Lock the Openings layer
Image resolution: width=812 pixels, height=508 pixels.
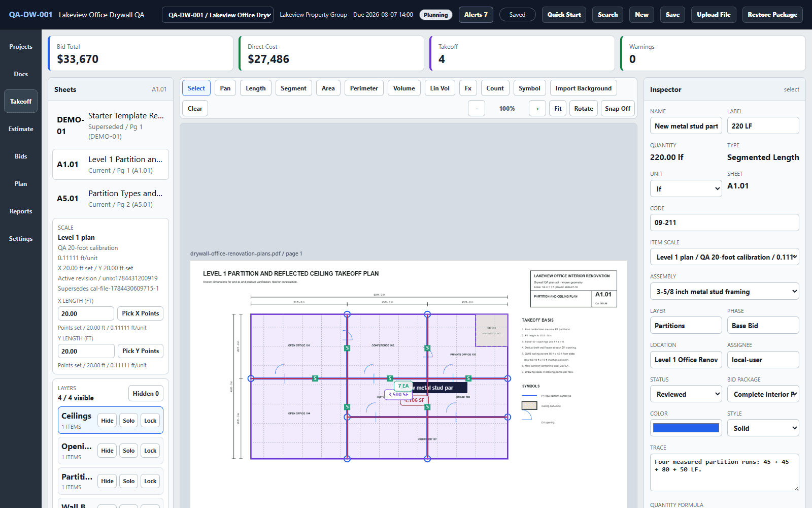[x=150, y=451]
